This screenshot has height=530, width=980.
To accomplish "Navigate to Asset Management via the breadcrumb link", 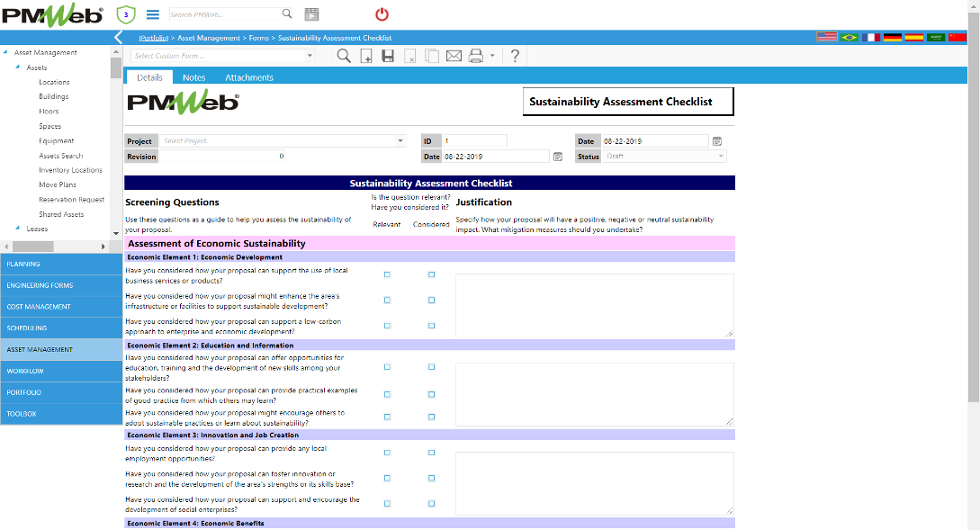I will pos(209,38).
